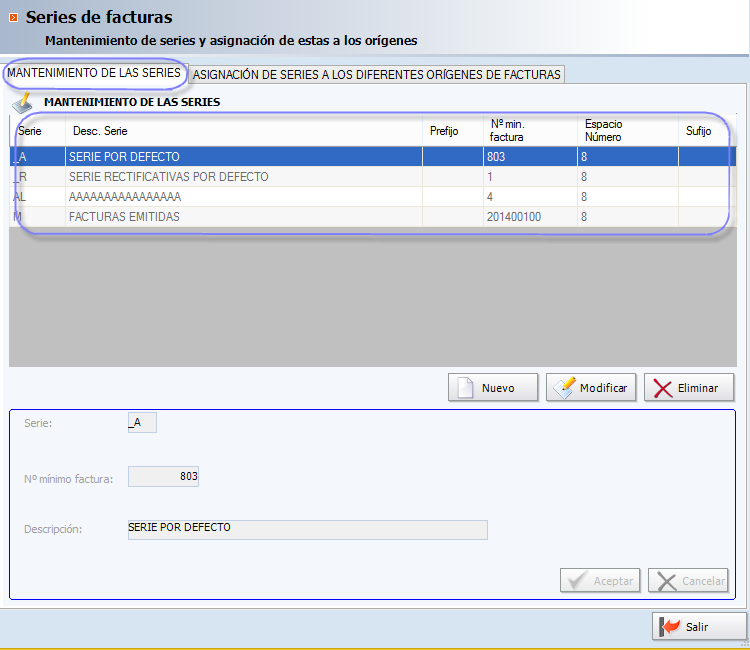The height and width of the screenshot is (650, 750).
Task: Click the Modificar button
Action: (x=591, y=387)
